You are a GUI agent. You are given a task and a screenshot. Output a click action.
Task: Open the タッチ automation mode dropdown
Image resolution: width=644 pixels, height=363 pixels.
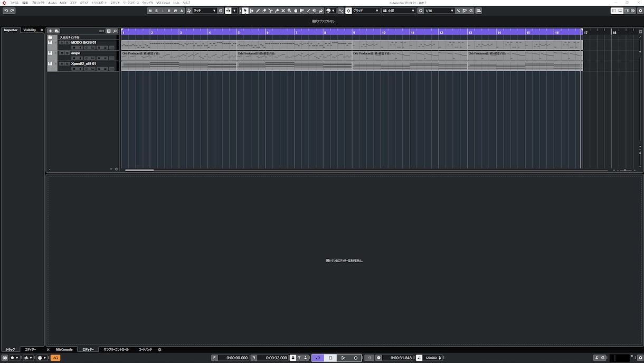point(205,11)
